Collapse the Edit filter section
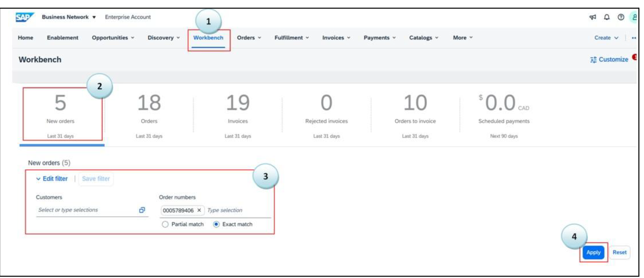 [x=52, y=179]
